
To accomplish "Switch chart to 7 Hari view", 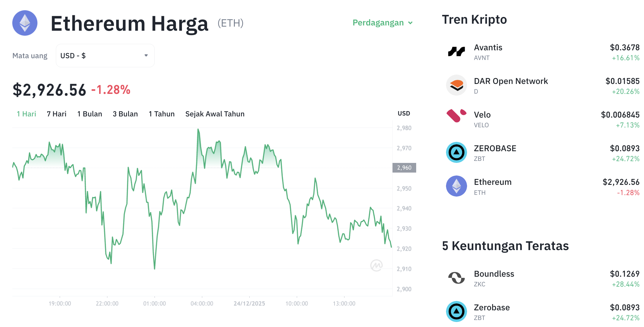I will coord(57,114).
